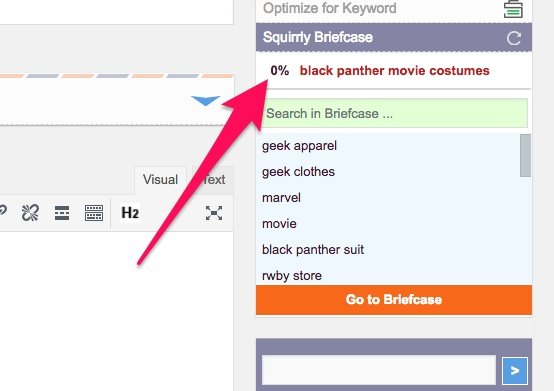Image resolution: width=554 pixels, height=391 pixels.
Task: Refresh the Squirrly Briefcase panel
Action: [514, 38]
